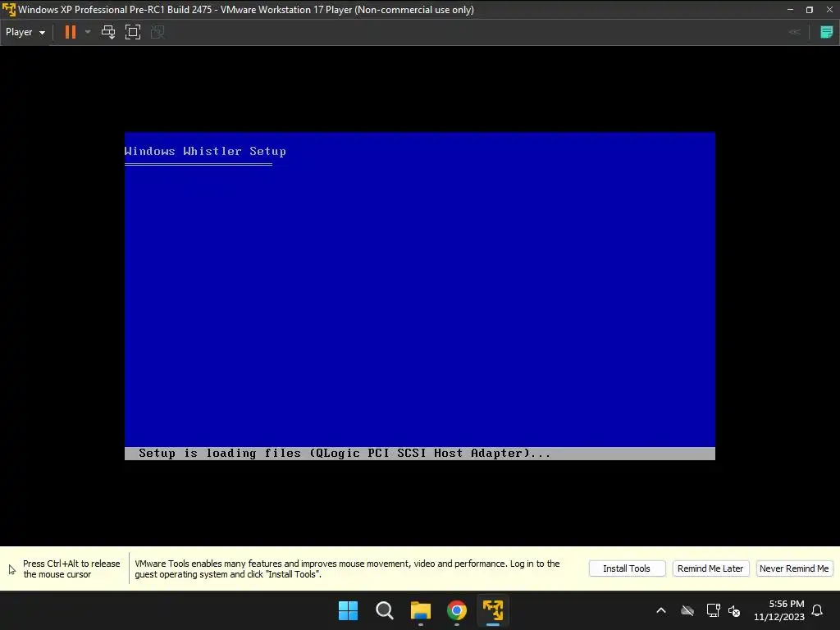Click the OneDrive cloud tray icon

pos(687,610)
